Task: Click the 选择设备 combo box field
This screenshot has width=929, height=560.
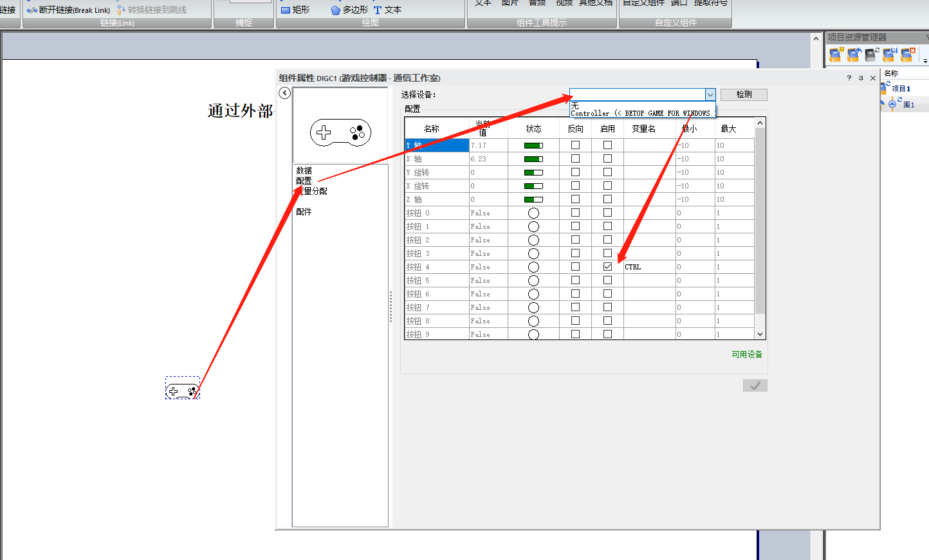Action: pos(637,95)
